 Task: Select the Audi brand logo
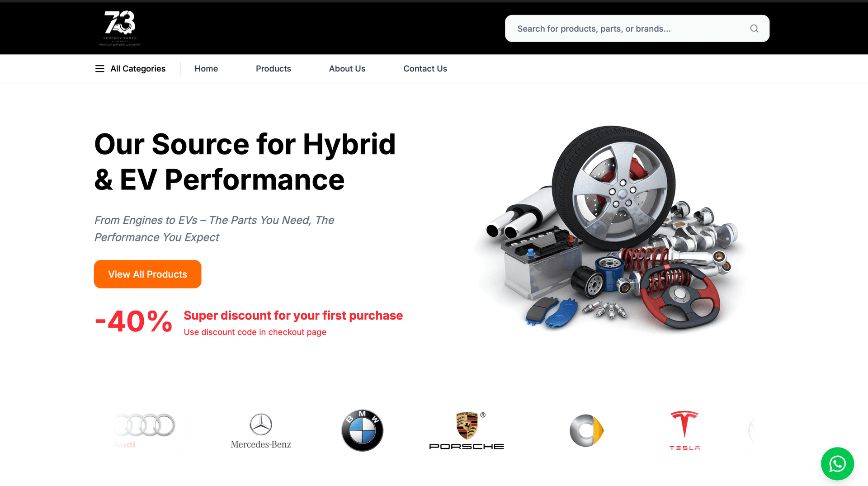click(145, 430)
